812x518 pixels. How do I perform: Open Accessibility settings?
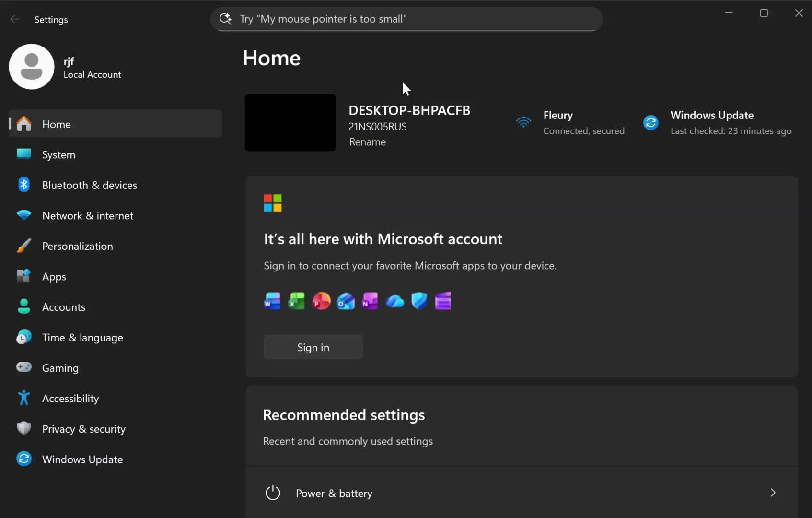click(70, 398)
